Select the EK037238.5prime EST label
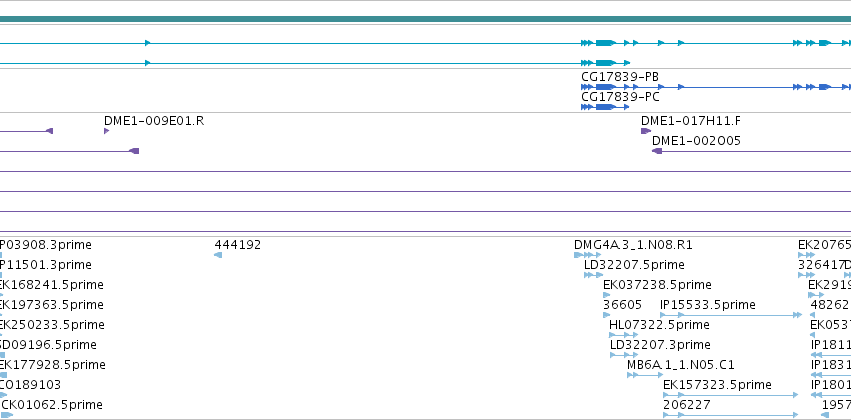This screenshot has height=420, width=851. coord(657,285)
